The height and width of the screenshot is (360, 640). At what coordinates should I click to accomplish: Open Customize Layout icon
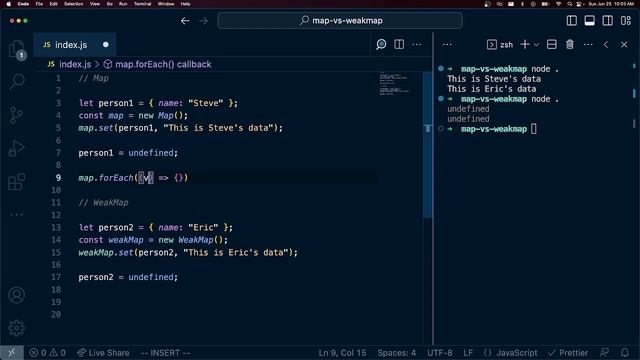tap(626, 21)
